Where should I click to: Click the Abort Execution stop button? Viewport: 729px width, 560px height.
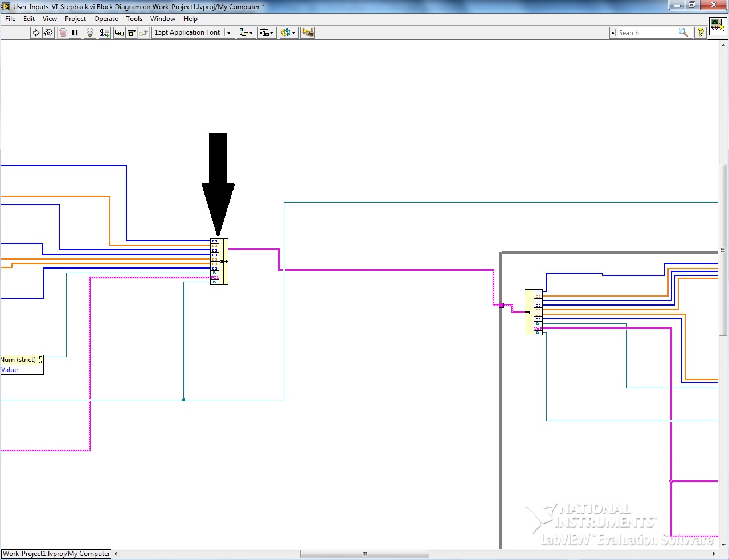[x=63, y=32]
